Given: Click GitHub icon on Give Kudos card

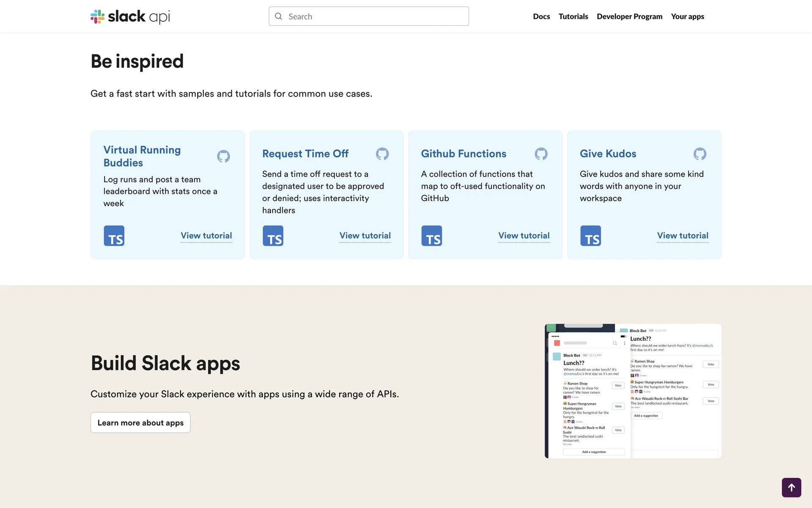Looking at the screenshot, I should (700, 154).
